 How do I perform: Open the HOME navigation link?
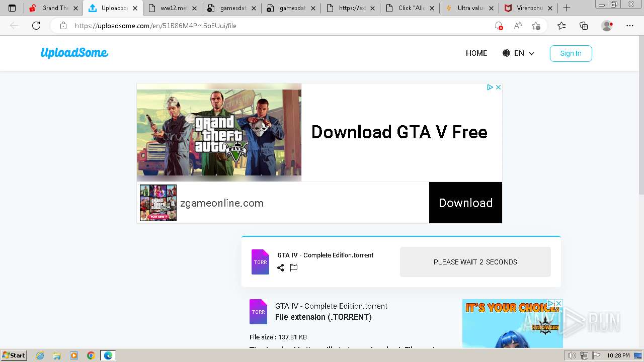click(476, 53)
